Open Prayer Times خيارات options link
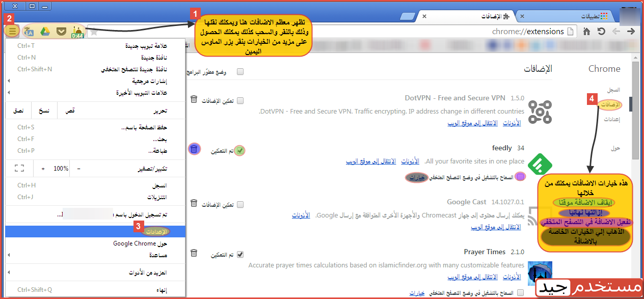 coord(417,293)
